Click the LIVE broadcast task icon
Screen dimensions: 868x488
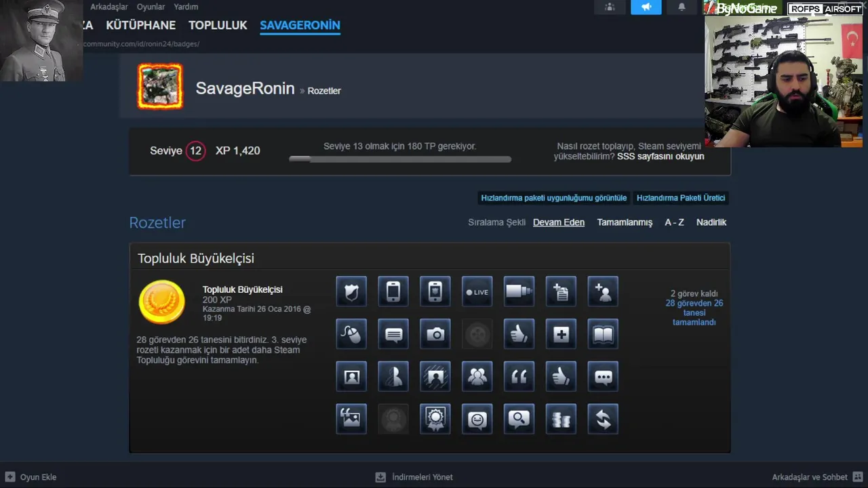pyautogui.click(x=477, y=292)
